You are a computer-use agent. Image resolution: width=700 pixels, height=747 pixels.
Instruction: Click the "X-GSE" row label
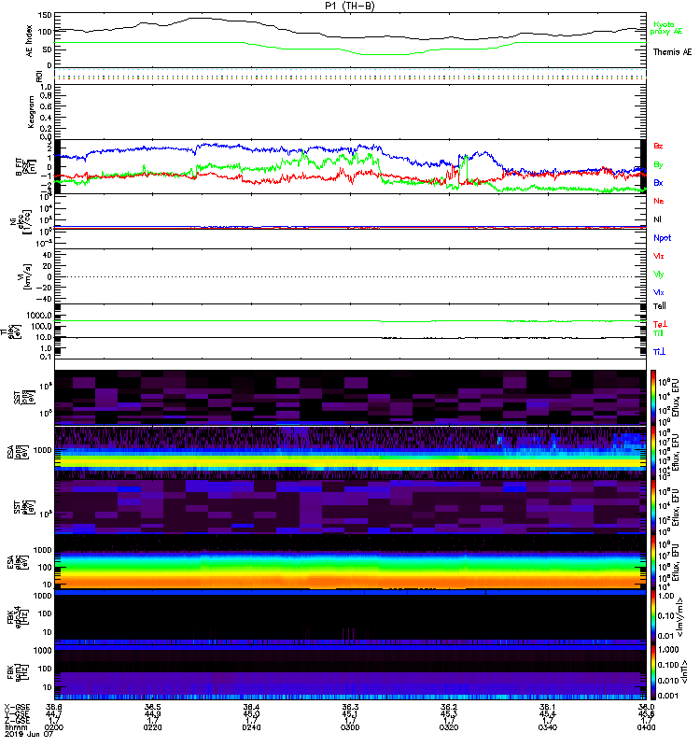pos(17,707)
